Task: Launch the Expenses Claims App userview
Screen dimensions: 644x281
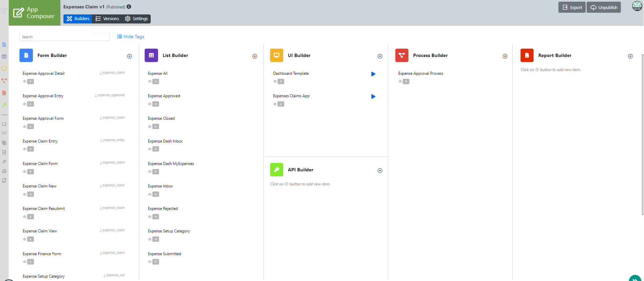Action: [373, 97]
